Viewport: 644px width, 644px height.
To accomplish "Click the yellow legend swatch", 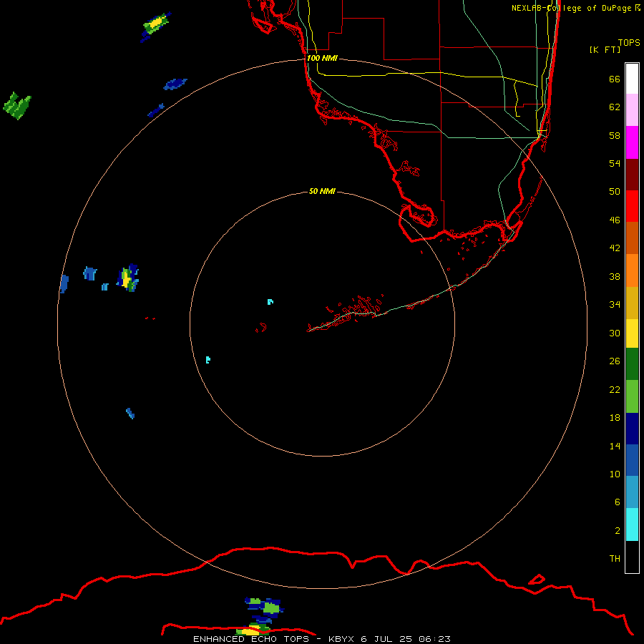I will (x=632, y=333).
